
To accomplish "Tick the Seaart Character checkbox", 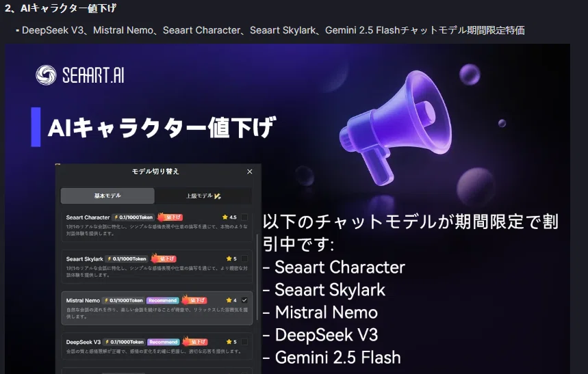I will 244,217.
